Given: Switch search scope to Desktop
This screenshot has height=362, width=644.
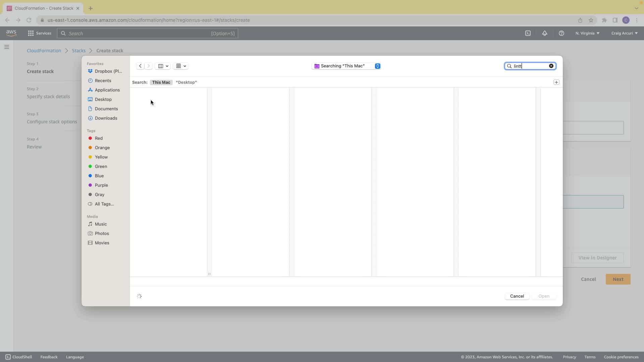Looking at the screenshot, I should click(186, 82).
